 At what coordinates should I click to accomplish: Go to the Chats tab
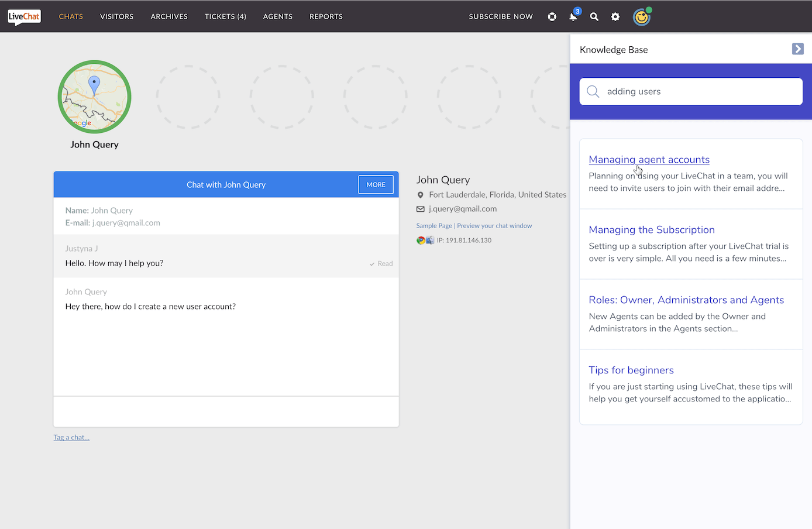coord(71,16)
